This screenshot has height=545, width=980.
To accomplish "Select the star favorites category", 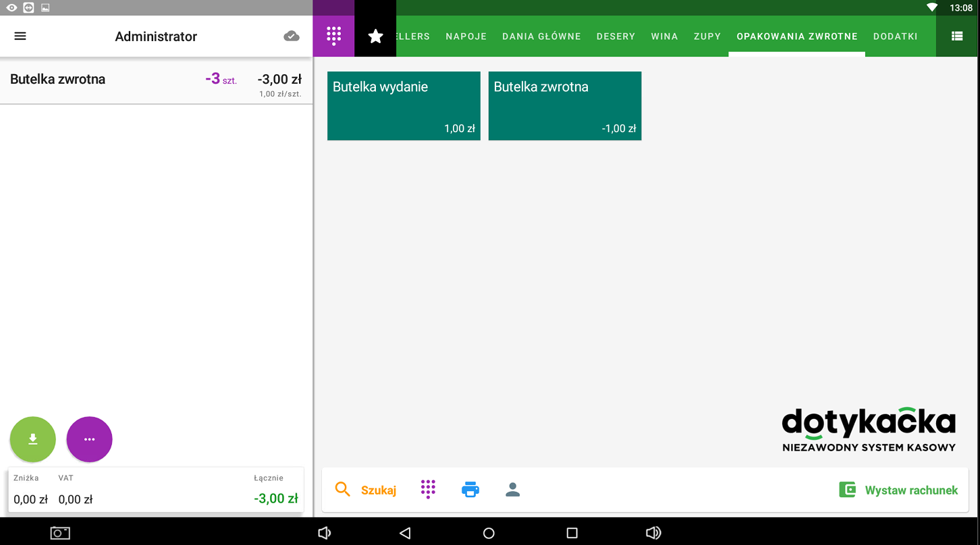I will [x=375, y=36].
